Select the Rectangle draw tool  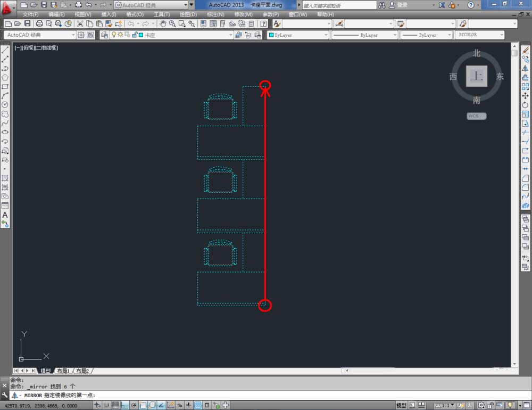[x=5, y=87]
